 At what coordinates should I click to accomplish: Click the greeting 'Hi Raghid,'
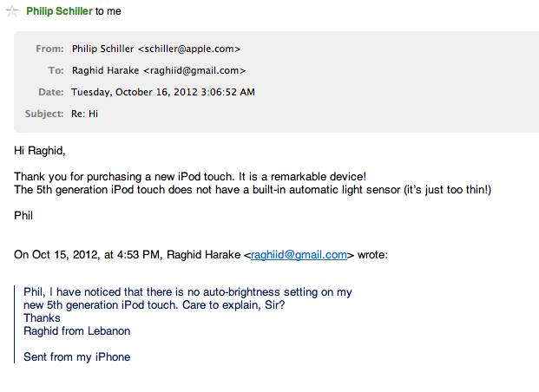[40, 151]
